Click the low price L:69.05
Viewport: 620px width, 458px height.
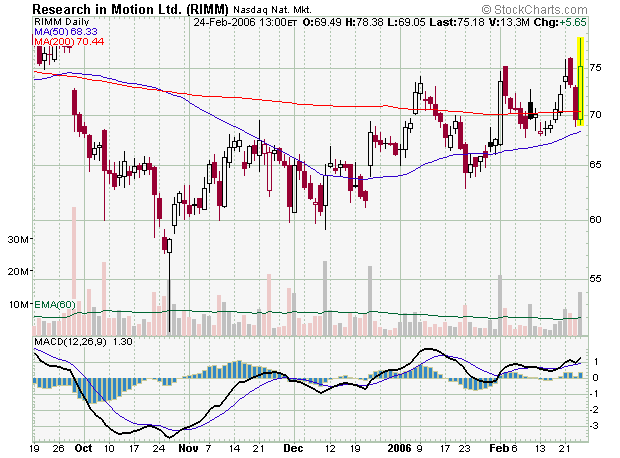[406, 22]
